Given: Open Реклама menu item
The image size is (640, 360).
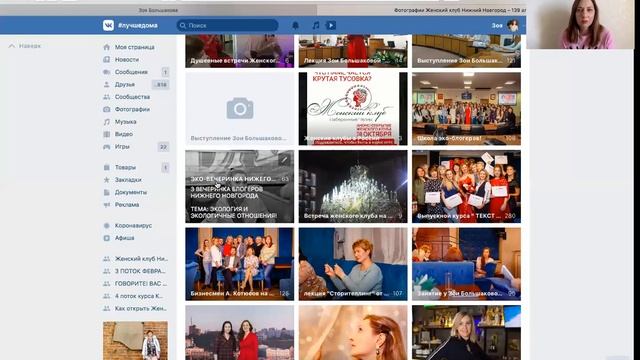Looking at the screenshot, I should [127, 204].
